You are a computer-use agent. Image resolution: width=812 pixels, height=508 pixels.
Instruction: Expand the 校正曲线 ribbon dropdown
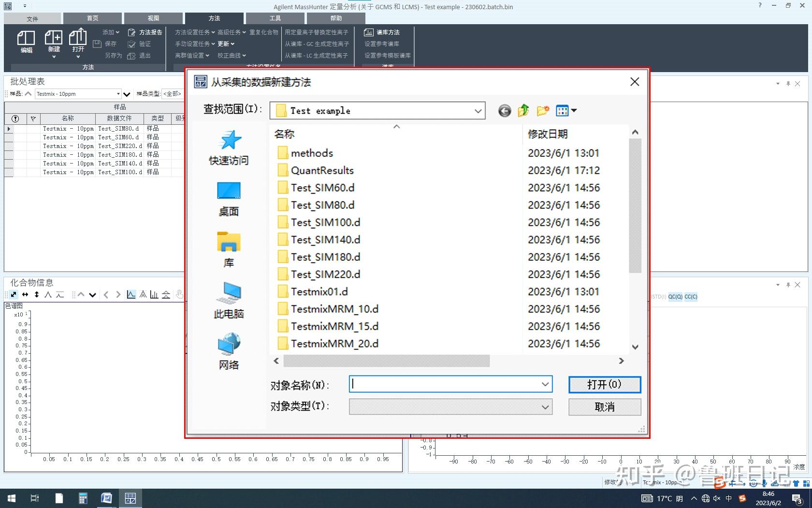(x=232, y=56)
